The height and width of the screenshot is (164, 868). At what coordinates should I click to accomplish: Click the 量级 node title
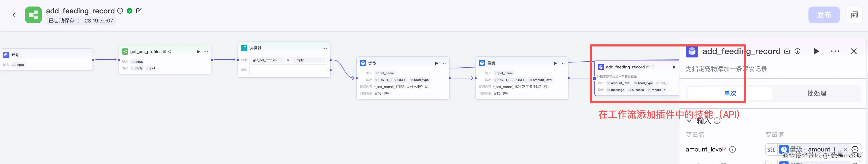click(491, 63)
